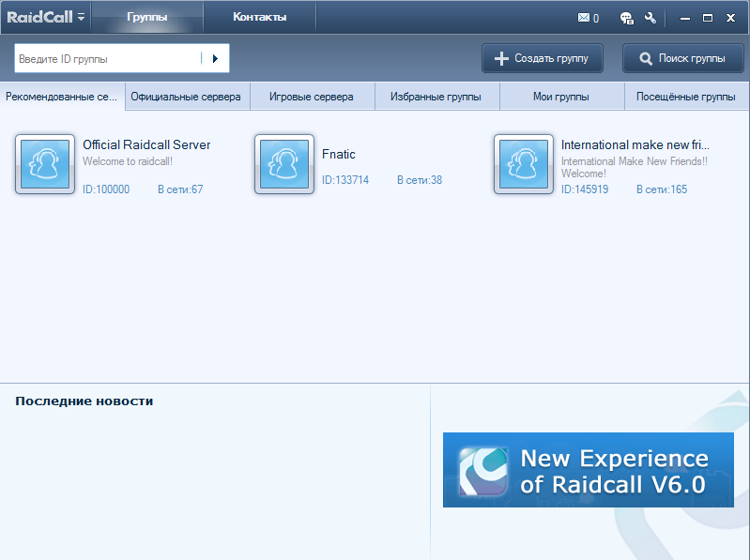This screenshot has height=560, width=750.
Task: Click the mail counter showing 0
Action: point(596,18)
